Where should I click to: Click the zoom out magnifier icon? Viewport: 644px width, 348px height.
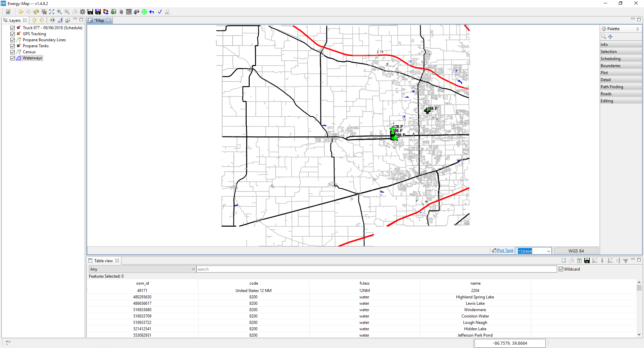coord(67,12)
